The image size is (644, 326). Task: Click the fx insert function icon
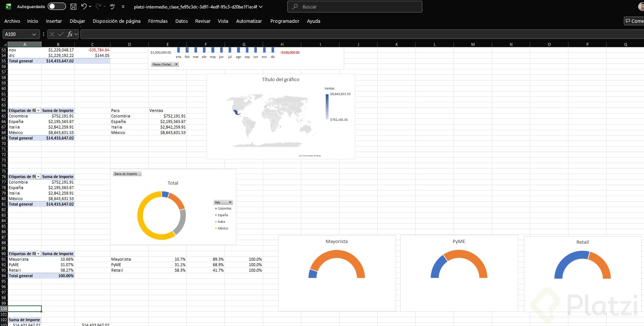point(70,34)
